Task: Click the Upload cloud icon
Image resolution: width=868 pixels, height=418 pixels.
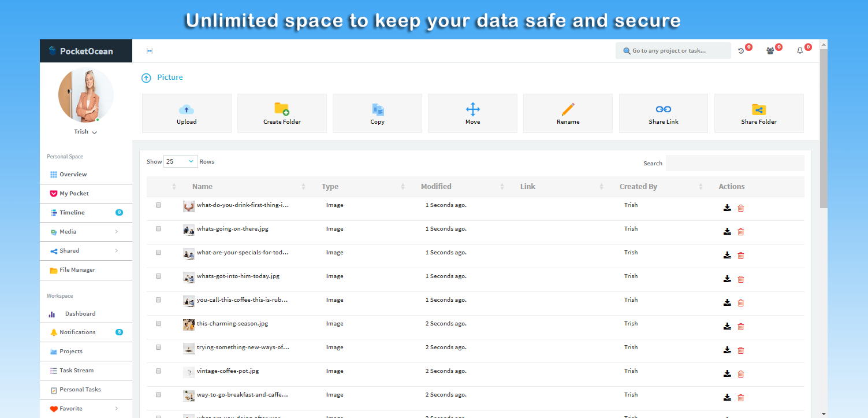Action: (187, 109)
